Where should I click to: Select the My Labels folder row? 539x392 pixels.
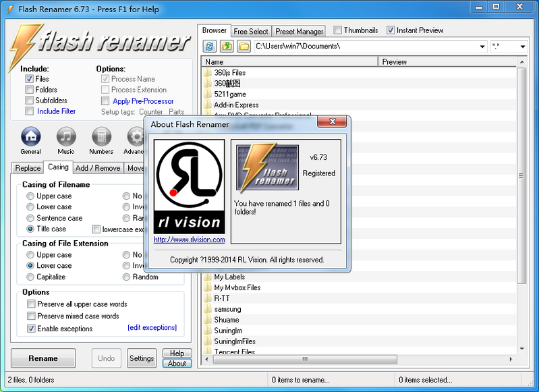point(359,277)
